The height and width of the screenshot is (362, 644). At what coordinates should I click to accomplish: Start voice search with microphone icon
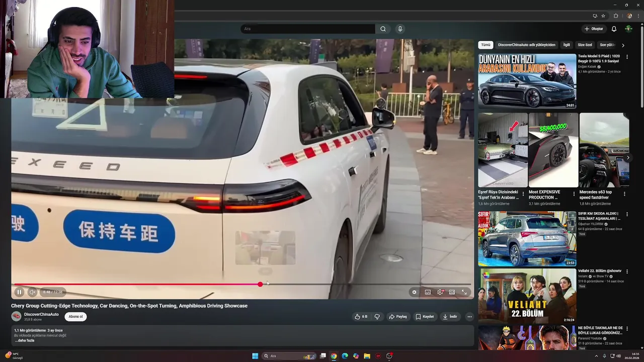pos(400,29)
